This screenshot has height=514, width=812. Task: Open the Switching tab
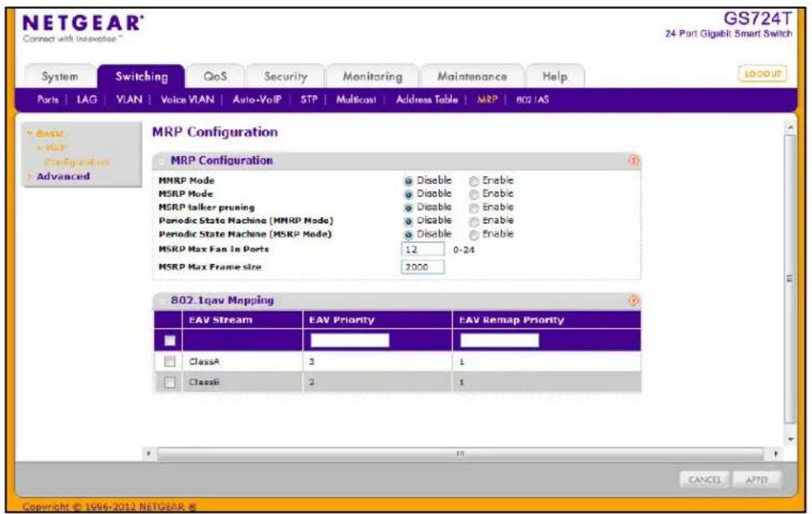click(142, 77)
